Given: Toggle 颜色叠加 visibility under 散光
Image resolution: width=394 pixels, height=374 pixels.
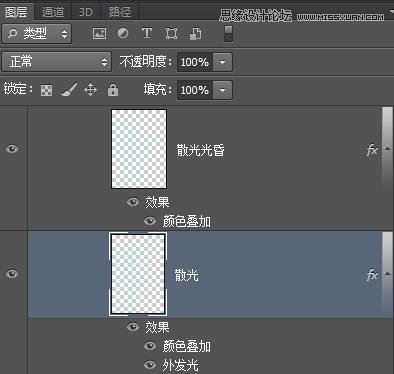Looking at the screenshot, I should [x=150, y=346].
